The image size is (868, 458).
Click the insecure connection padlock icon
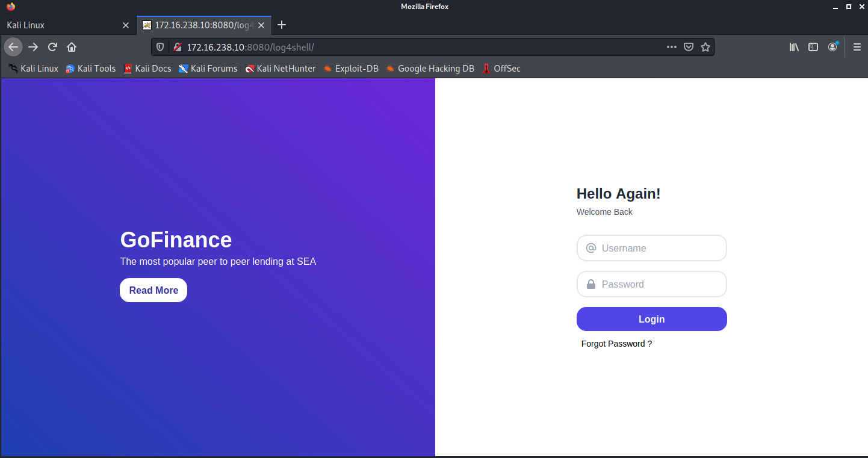click(x=178, y=47)
